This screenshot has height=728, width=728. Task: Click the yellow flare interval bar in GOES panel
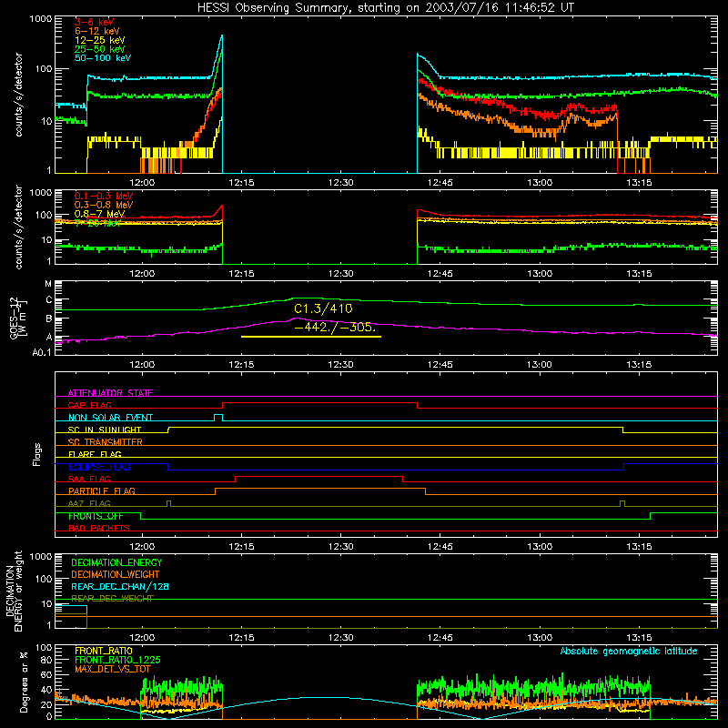click(x=311, y=337)
